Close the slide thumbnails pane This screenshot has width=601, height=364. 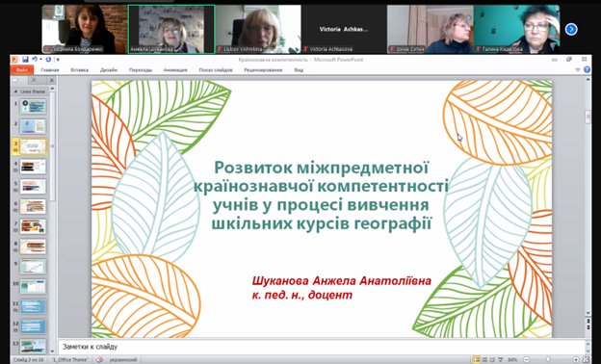(51, 80)
